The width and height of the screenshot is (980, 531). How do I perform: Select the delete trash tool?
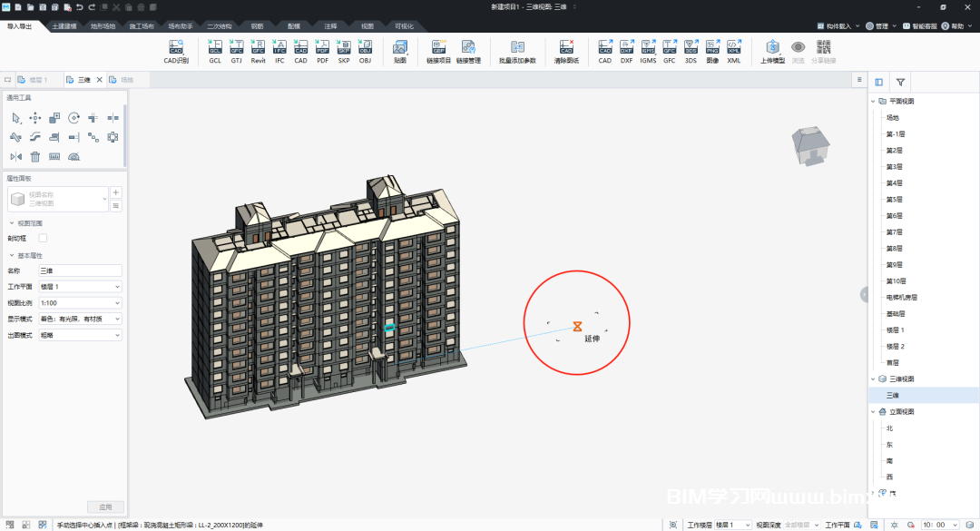35,156
